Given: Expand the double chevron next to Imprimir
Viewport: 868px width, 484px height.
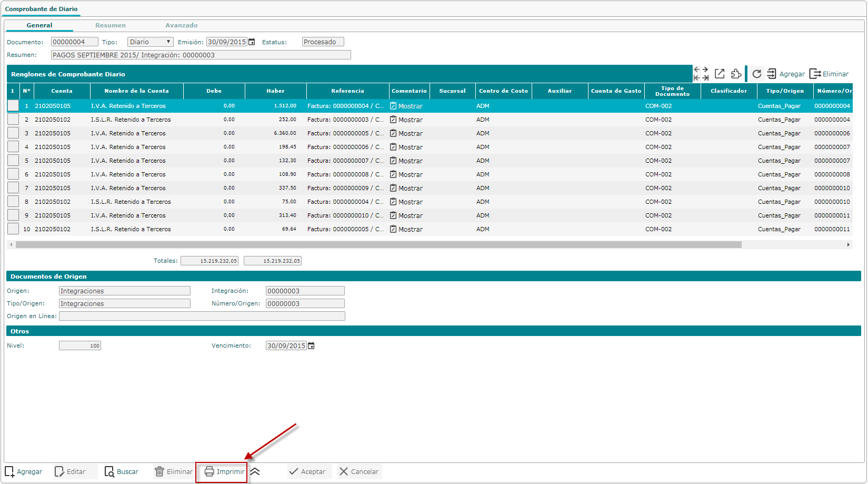Looking at the screenshot, I should 255,472.
